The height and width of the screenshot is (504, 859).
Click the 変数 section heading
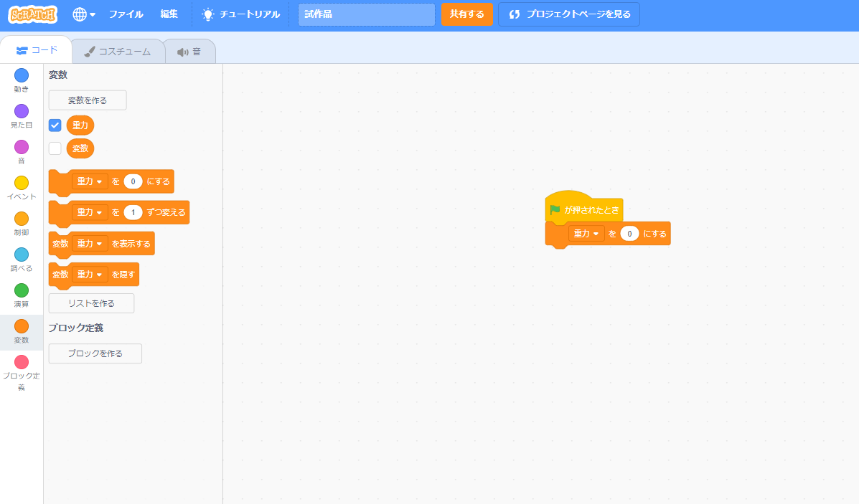point(58,75)
